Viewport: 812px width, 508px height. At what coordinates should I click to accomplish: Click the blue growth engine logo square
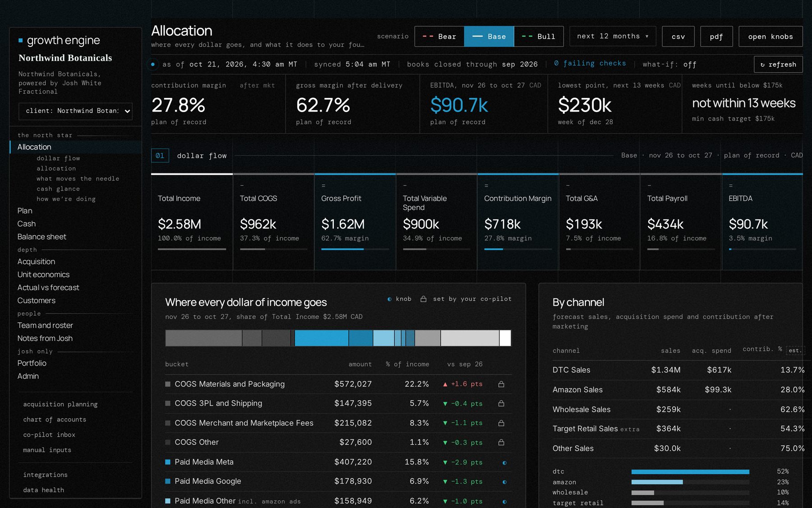click(x=21, y=41)
